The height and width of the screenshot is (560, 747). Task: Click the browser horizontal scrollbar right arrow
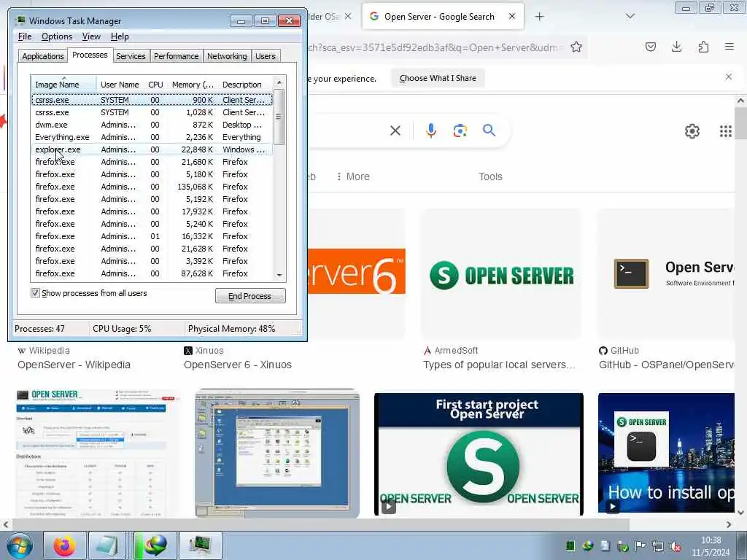(729, 524)
